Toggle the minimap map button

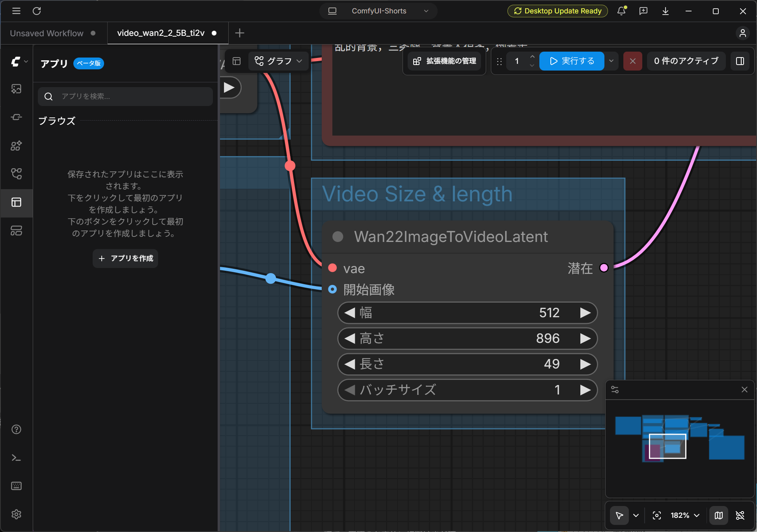pos(719,515)
